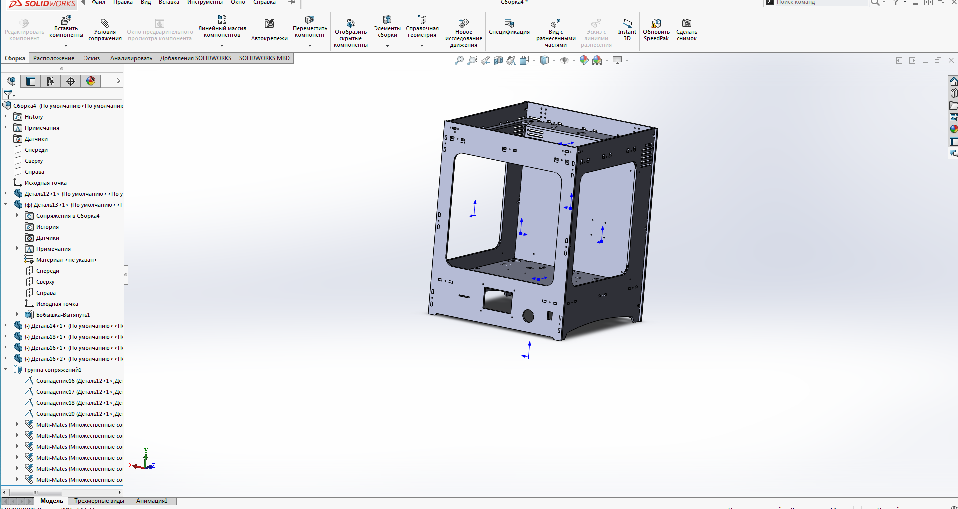Open the feature tree filter funnel

pyautogui.click(x=8, y=95)
